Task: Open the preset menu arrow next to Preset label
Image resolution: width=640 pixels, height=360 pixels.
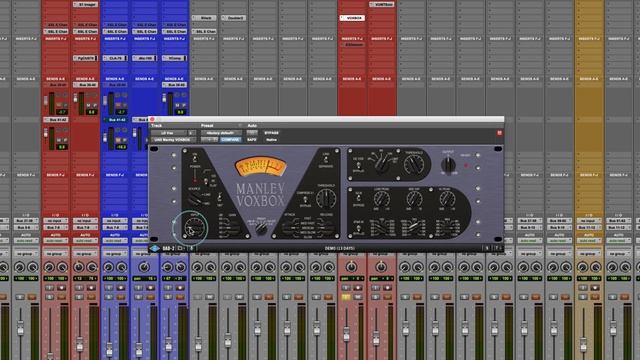Action: [240, 126]
